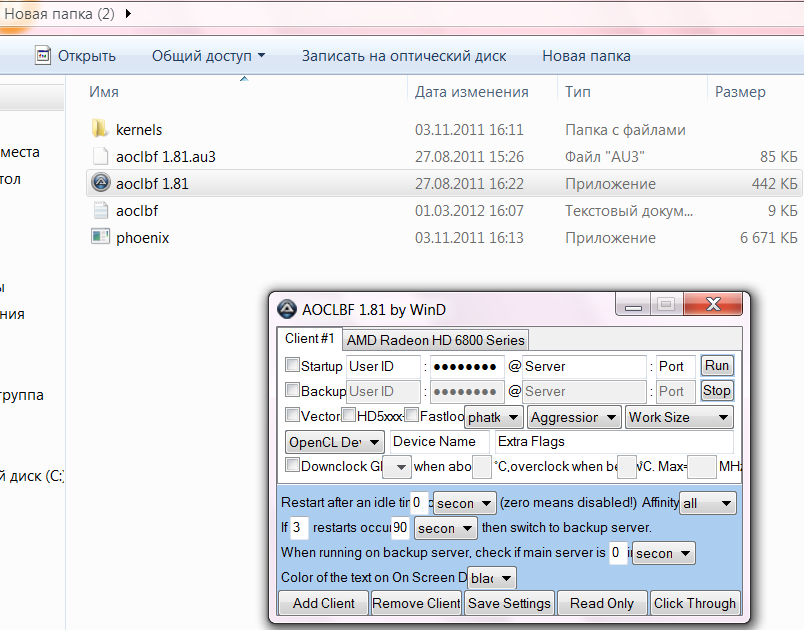Viewport: 804px width, 630px height.
Task: Open idle time seconds unit dropdown
Action: [465, 503]
